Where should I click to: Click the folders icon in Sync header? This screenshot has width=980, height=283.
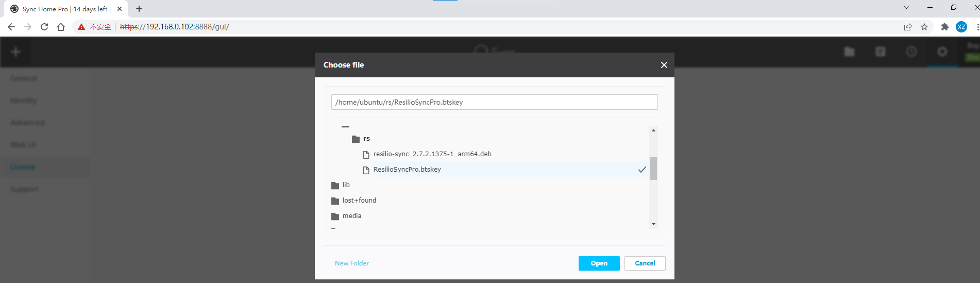click(x=849, y=52)
